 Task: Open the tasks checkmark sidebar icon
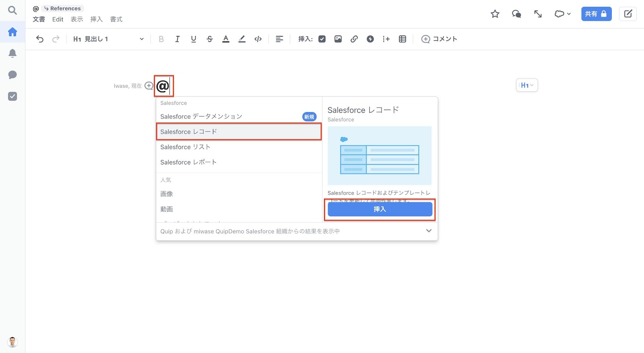click(12, 96)
